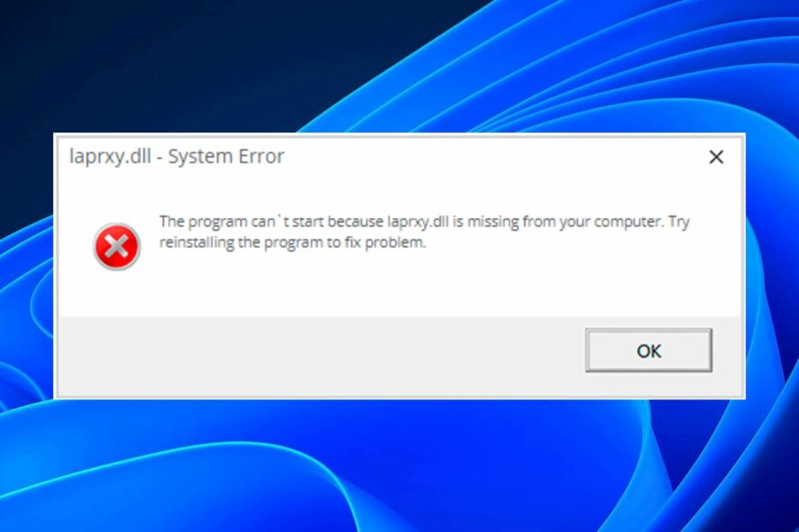Click 'laprxy.dll' in the dialog title
This screenshot has width=799, height=532.
(110, 156)
